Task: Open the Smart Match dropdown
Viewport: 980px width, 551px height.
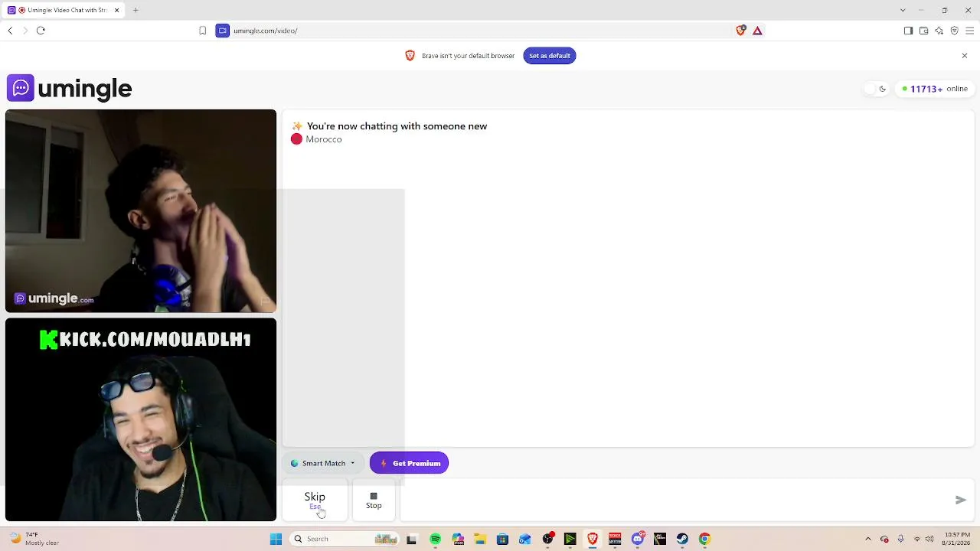Action: point(323,463)
